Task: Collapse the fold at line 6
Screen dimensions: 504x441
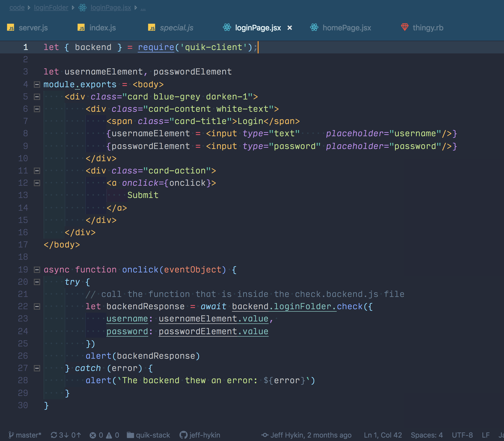Action: coord(37,109)
